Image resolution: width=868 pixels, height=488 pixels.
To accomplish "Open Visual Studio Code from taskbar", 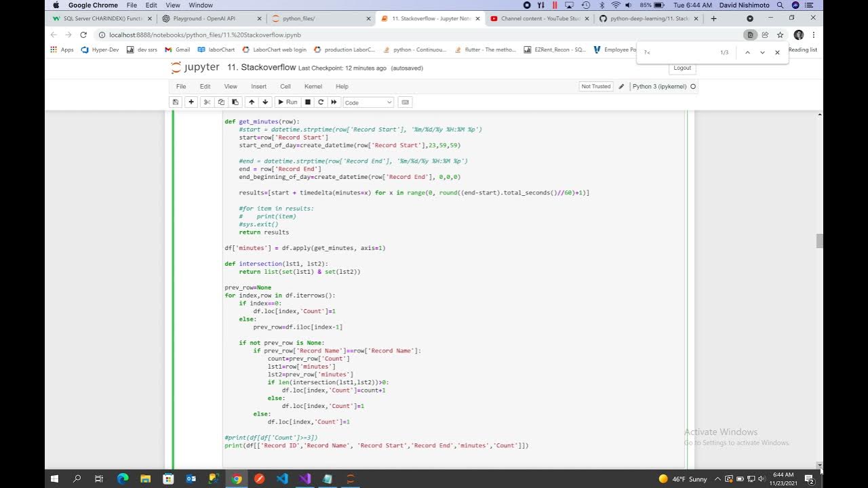I will click(x=282, y=479).
